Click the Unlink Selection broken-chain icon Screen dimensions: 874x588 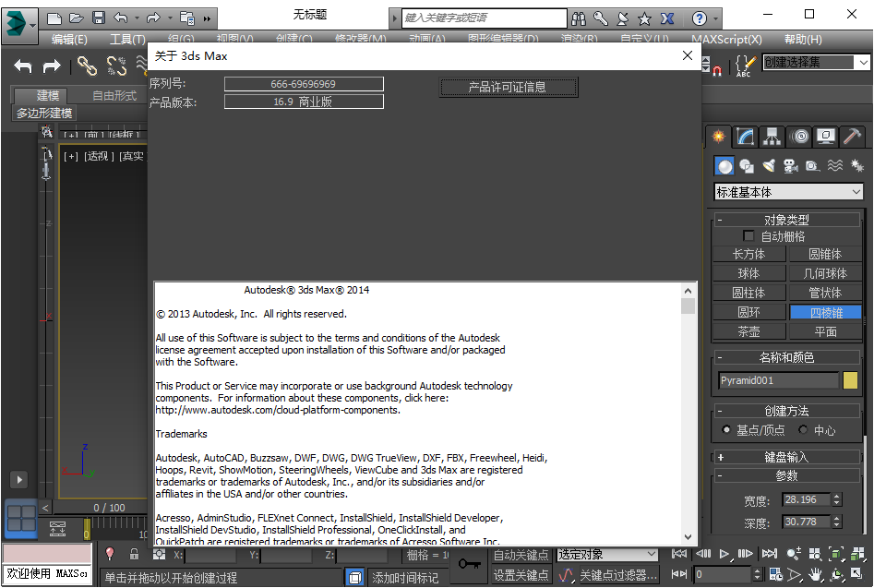[x=116, y=66]
